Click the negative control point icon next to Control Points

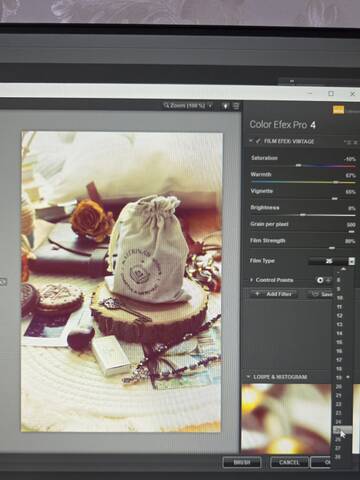pyautogui.click(x=328, y=280)
